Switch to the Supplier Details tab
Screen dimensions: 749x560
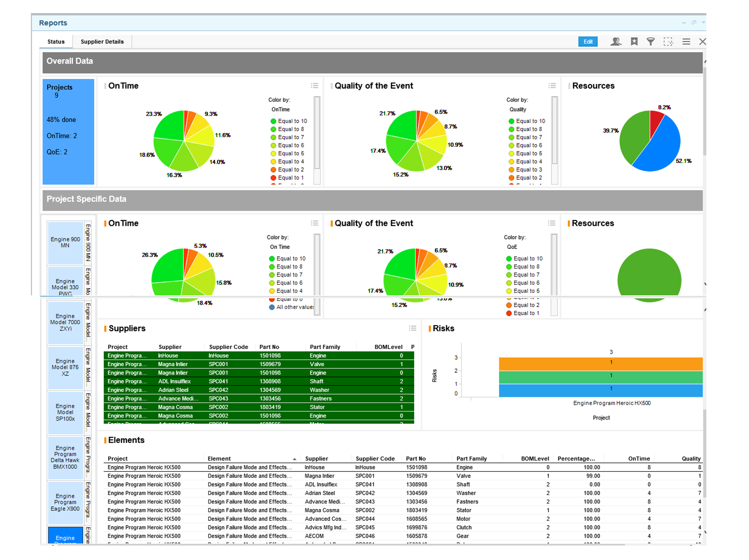coord(102,41)
